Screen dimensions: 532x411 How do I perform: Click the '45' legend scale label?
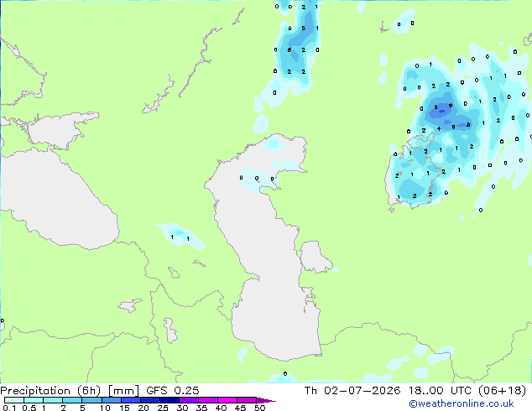pos(240,408)
